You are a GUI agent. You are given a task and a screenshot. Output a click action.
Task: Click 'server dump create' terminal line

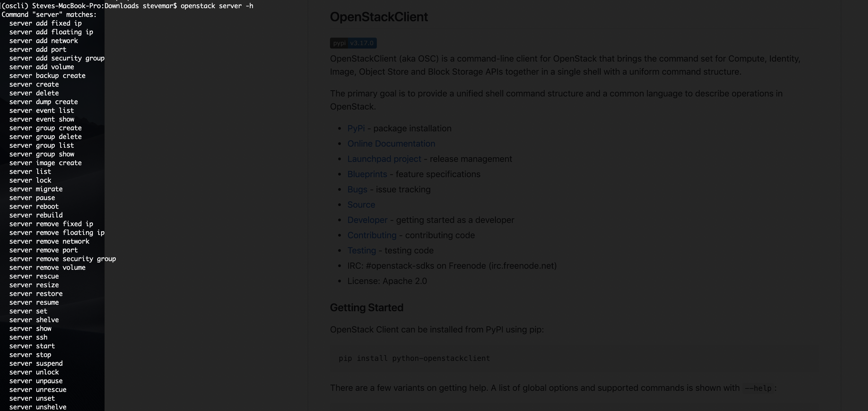(x=44, y=102)
